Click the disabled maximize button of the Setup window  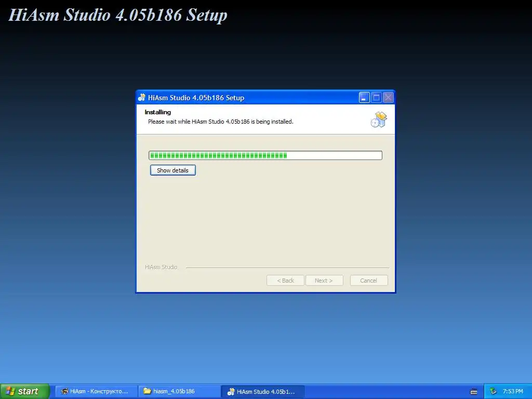pos(376,98)
